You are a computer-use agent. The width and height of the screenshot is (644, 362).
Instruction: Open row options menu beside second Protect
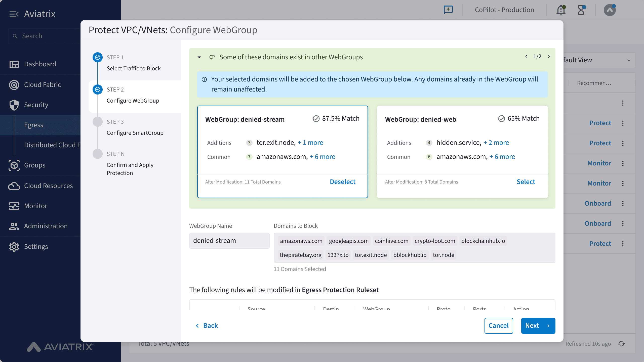coord(623,143)
